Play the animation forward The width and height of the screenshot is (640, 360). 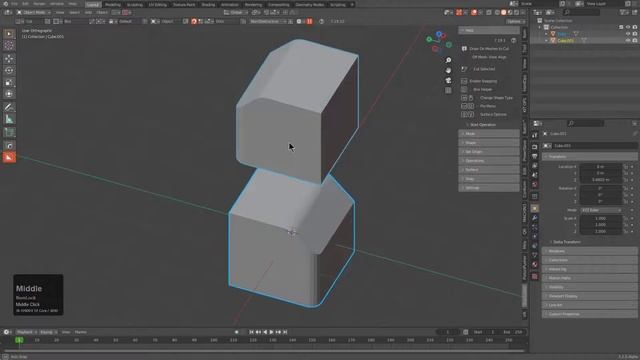[x=271, y=332]
